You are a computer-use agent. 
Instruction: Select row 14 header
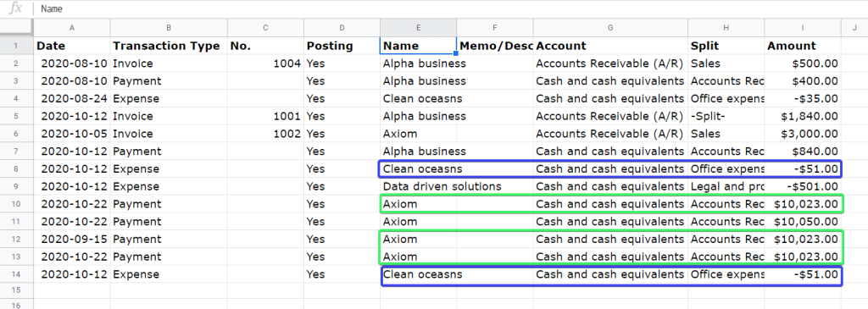pos(16,274)
